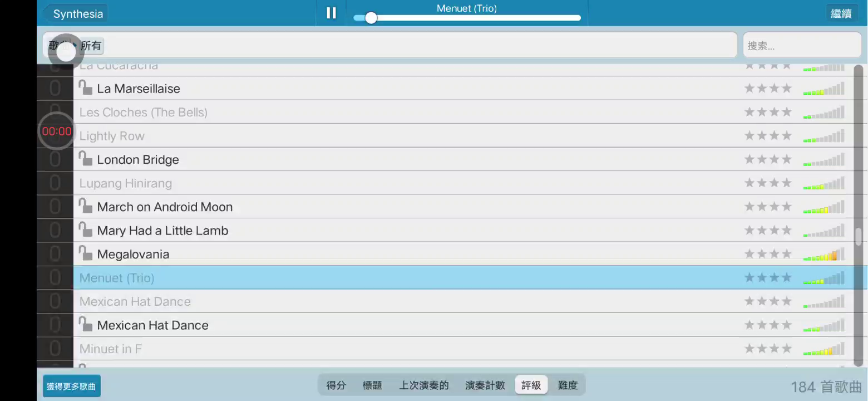Tap the 00:00 screen recorder bubble
868x401 pixels.
tap(57, 131)
